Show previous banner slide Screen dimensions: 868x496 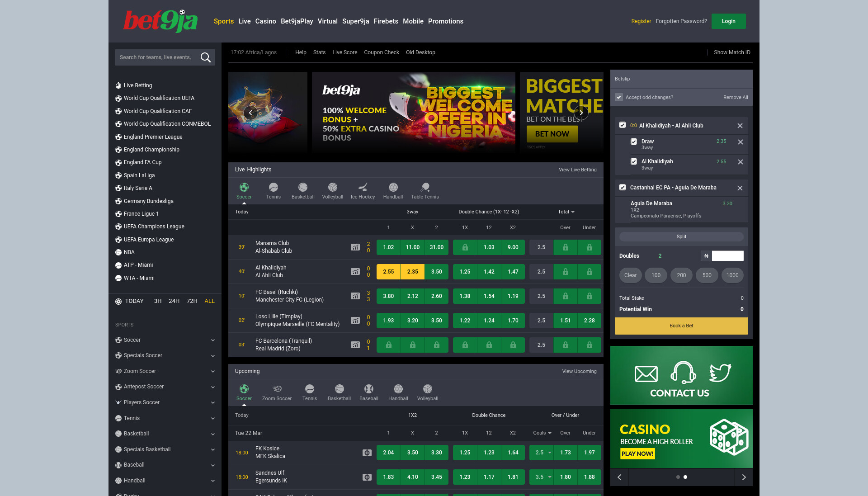[250, 113]
